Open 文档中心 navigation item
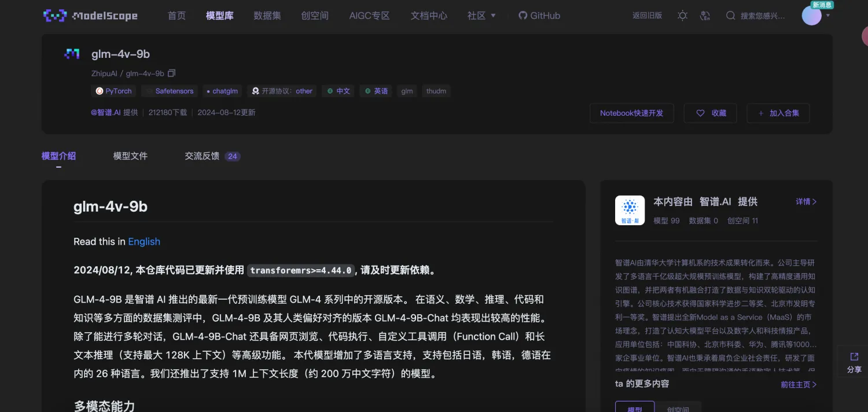The height and width of the screenshot is (412, 868). point(429,16)
